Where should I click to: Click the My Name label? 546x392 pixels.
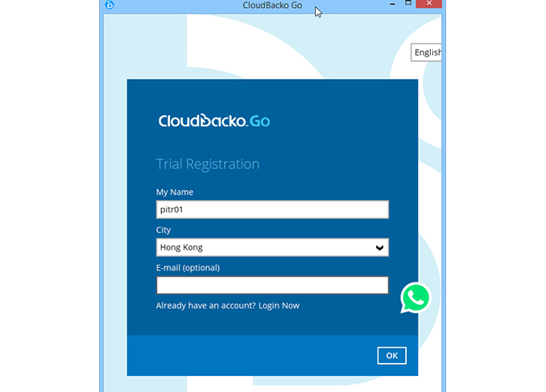coord(175,192)
